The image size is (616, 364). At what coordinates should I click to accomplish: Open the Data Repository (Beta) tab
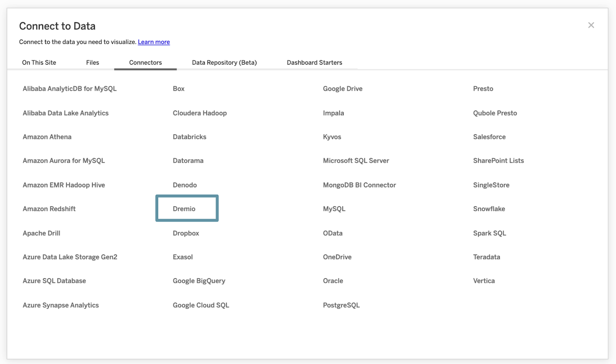[x=224, y=62]
